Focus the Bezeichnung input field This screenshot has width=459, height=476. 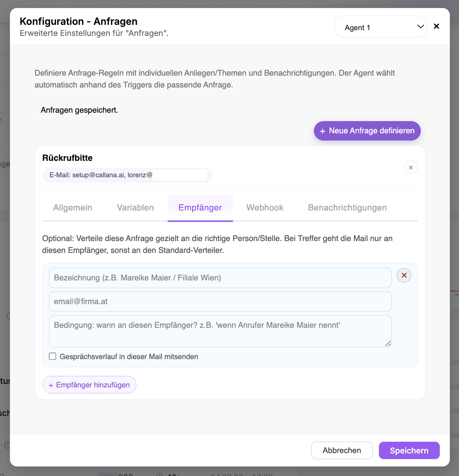[220, 278]
